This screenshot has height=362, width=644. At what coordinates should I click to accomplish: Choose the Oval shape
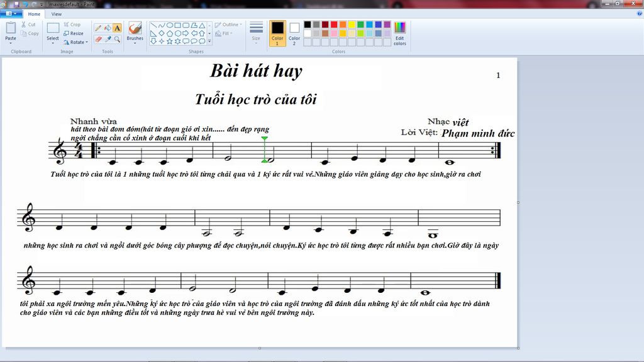click(170, 25)
